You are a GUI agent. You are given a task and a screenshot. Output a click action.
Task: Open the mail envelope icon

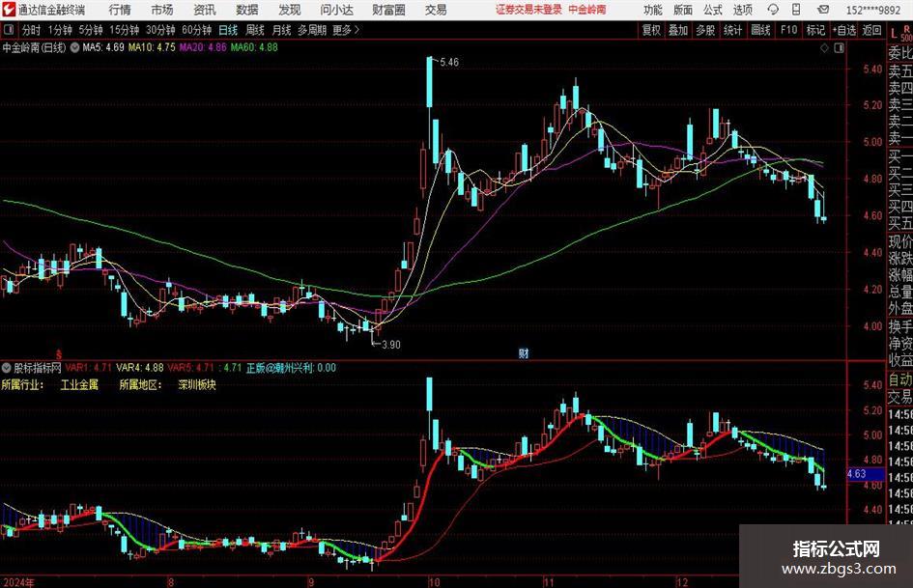pyautogui.click(x=823, y=10)
